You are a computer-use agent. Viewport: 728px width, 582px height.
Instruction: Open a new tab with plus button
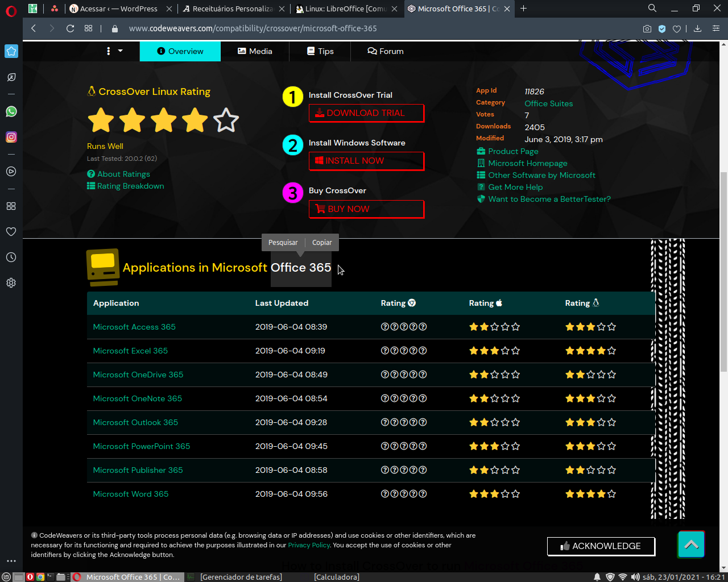point(524,9)
